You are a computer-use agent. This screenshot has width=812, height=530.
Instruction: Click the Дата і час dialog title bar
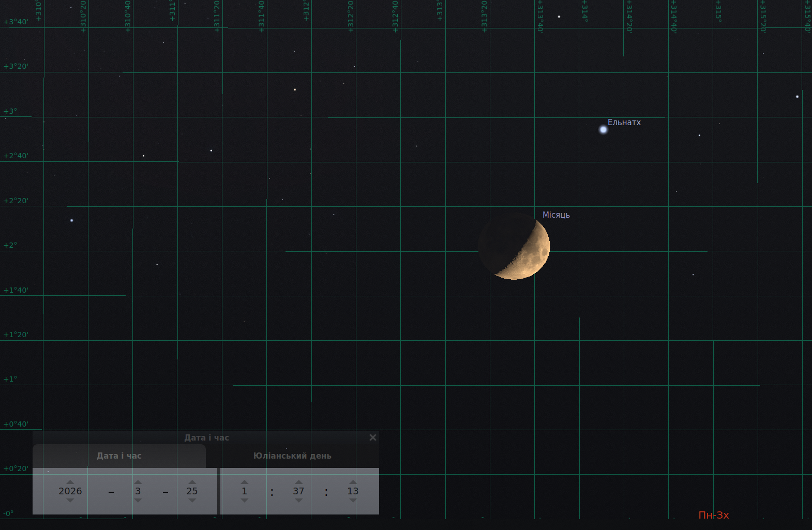coord(206,437)
